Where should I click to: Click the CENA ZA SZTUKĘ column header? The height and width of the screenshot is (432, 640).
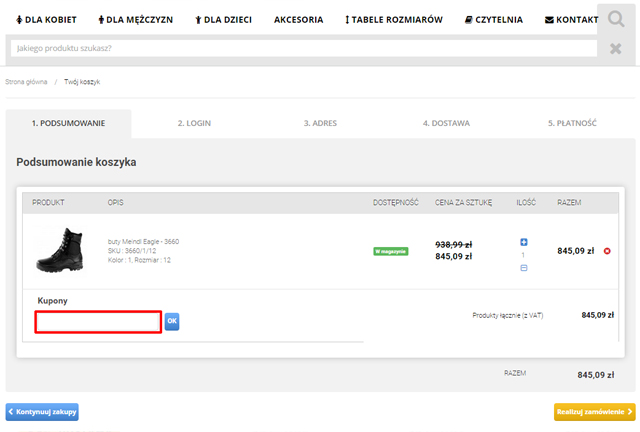click(463, 203)
